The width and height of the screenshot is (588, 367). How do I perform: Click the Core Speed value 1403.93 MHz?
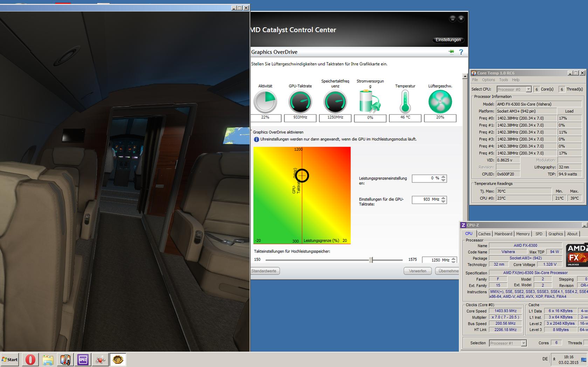click(x=505, y=311)
